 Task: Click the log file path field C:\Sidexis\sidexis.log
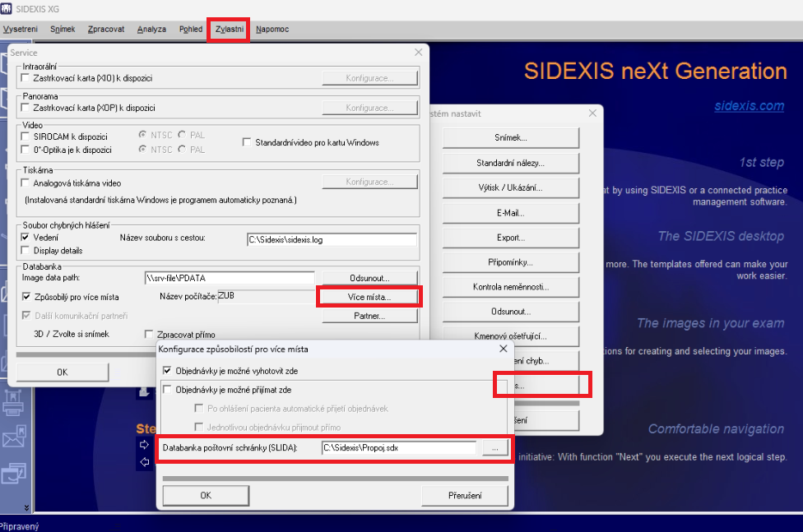tap(332, 239)
